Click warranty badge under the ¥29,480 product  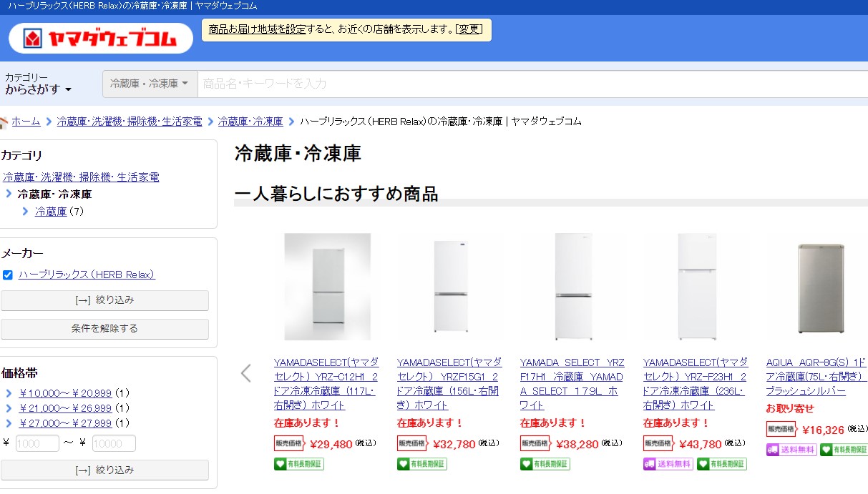[x=298, y=464]
